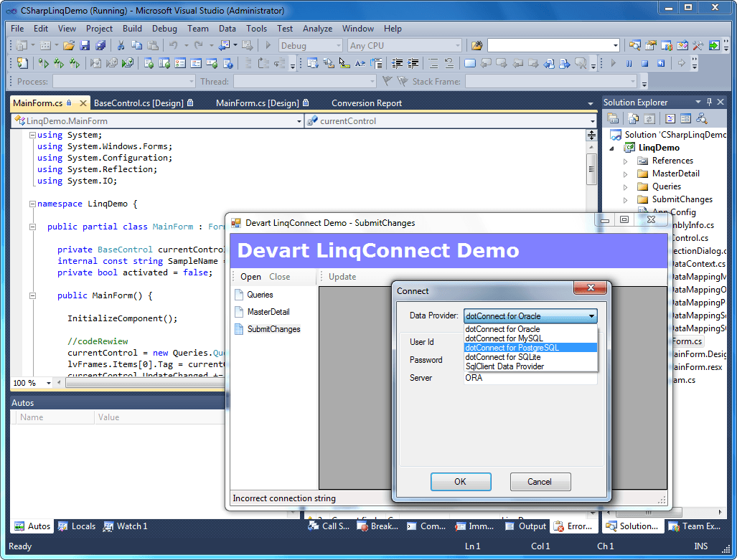Expand the MasterDetail folder node

625,174
